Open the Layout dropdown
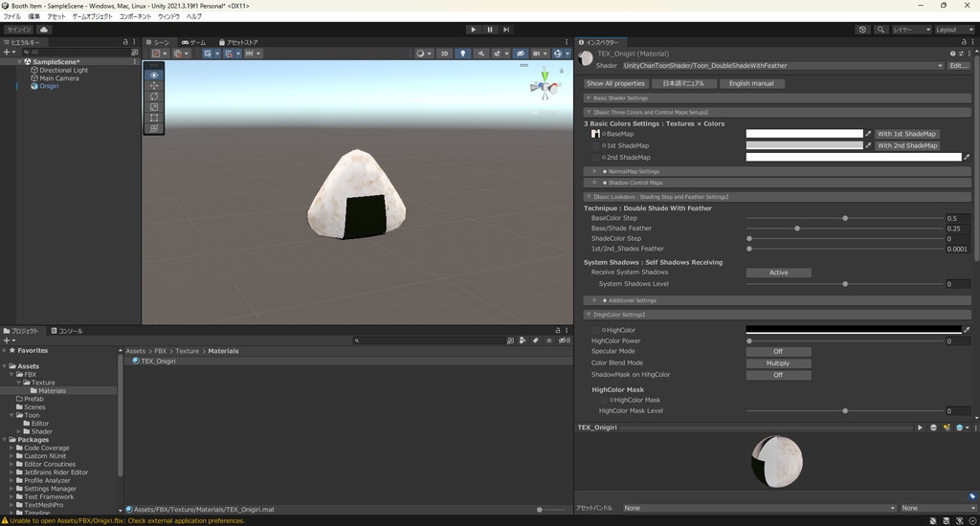This screenshot has height=526, width=980. tap(954, 30)
